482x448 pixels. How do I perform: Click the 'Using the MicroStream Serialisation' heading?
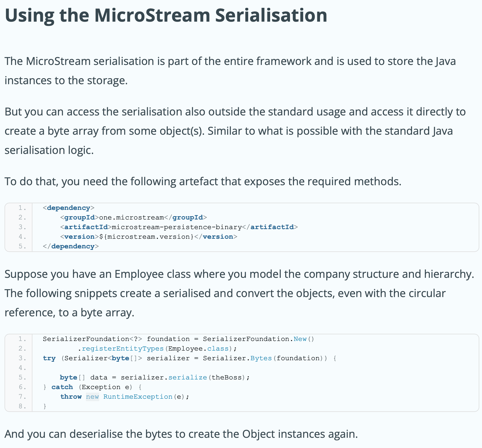pyautogui.click(x=166, y=15)
